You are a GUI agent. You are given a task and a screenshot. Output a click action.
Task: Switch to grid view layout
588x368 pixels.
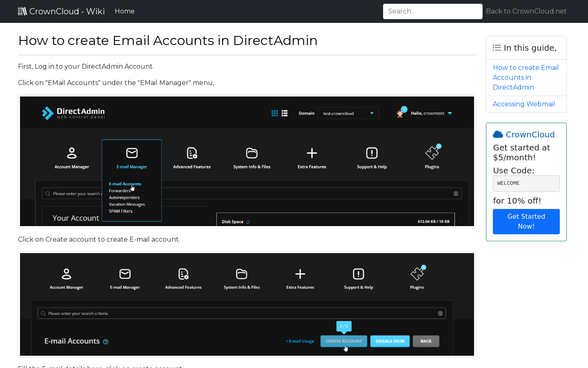[x=274, y=113]
